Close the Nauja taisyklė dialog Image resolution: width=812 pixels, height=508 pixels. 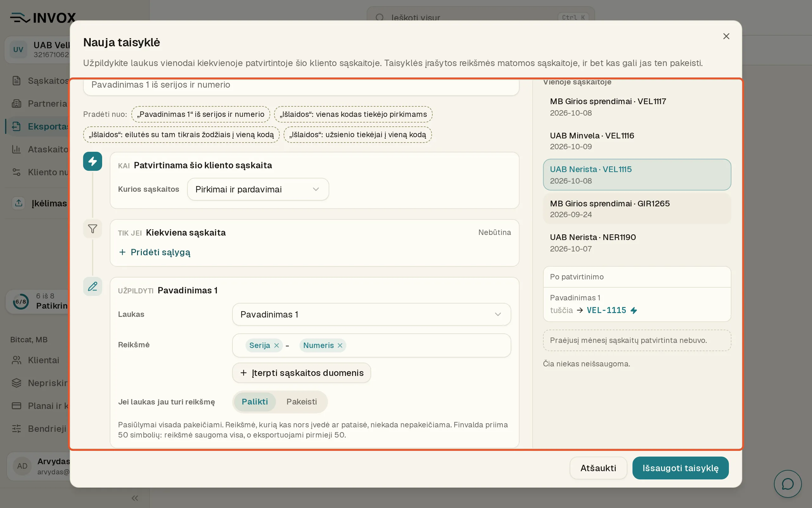[726, 36]
